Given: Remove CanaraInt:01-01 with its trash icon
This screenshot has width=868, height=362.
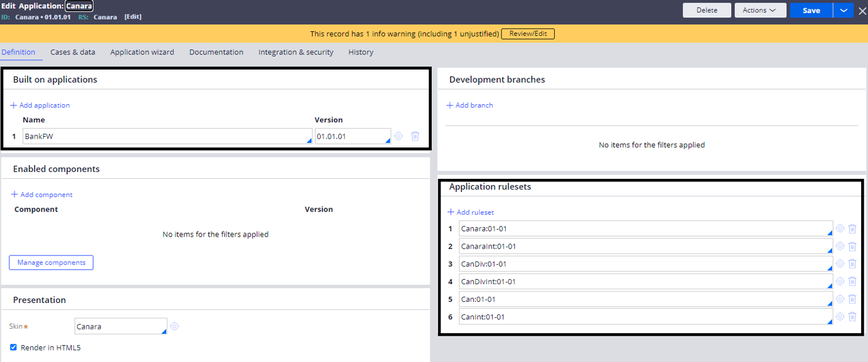Looking at the screenshot, I should pyautogui.click(x=852, y=246).
